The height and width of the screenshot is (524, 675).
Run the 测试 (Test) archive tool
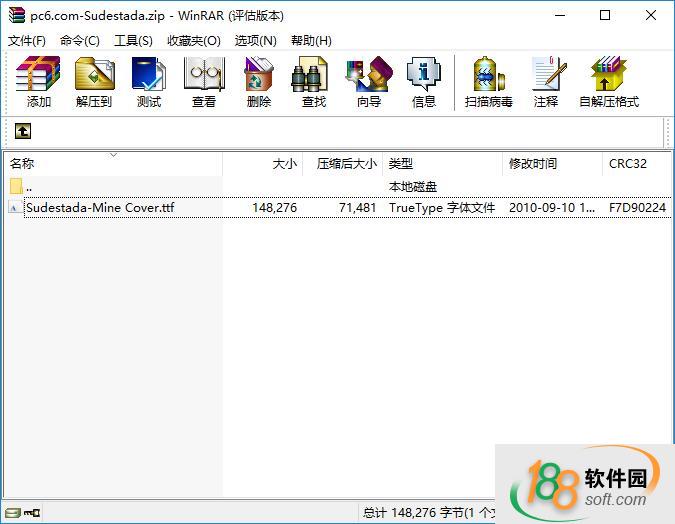(x=149, y=82)
